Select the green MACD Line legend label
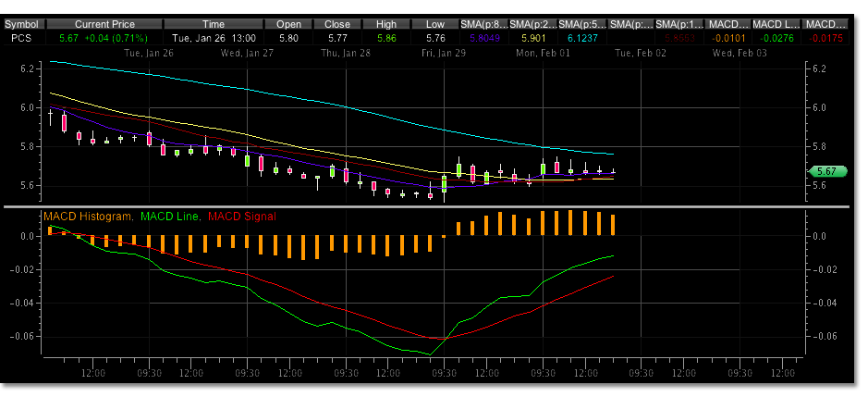This screenshot has width=868, height=397. [170, 216]
